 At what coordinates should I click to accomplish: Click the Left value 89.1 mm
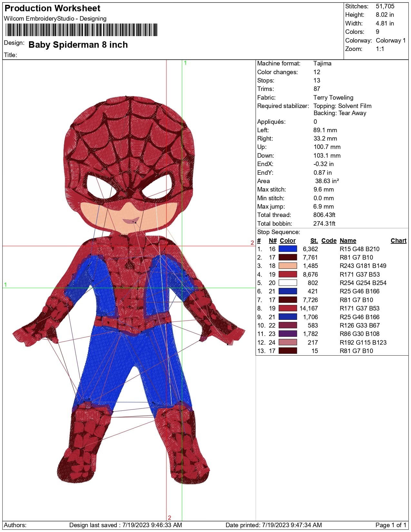[x=325, y=130]
